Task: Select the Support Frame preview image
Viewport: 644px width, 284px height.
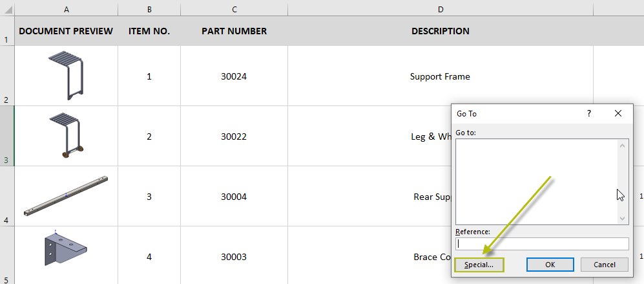Action: (67, 76)
